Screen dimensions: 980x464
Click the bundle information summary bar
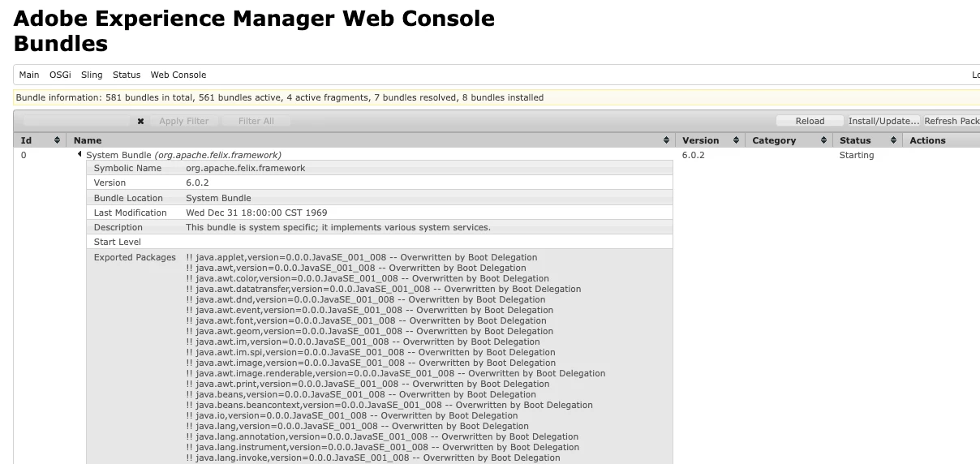point(496,97)
